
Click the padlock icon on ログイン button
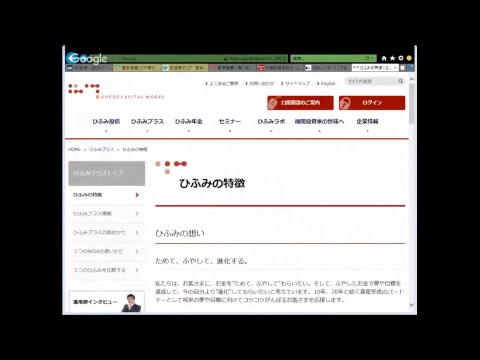coord(345,103)
